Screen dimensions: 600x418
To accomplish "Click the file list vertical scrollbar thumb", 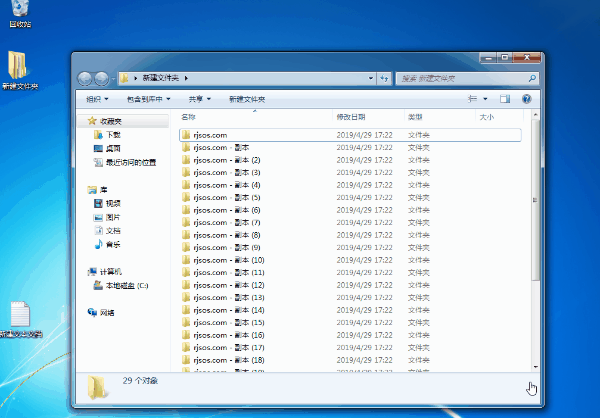I will click(x=535, y=200).
